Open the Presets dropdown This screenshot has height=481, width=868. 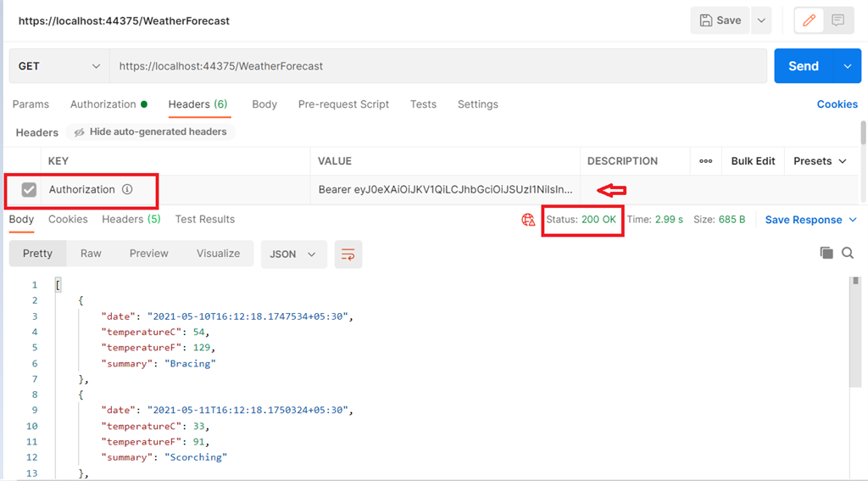click(820, 161)
